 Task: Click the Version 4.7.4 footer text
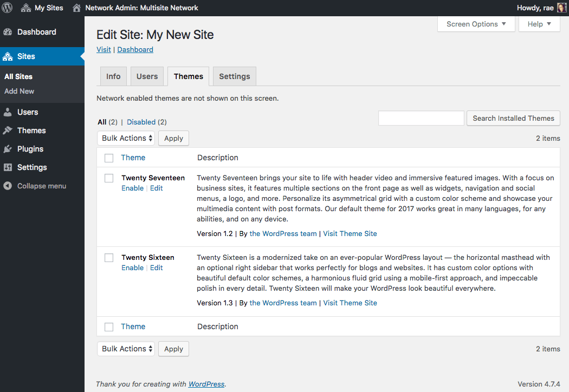(539, 384)
